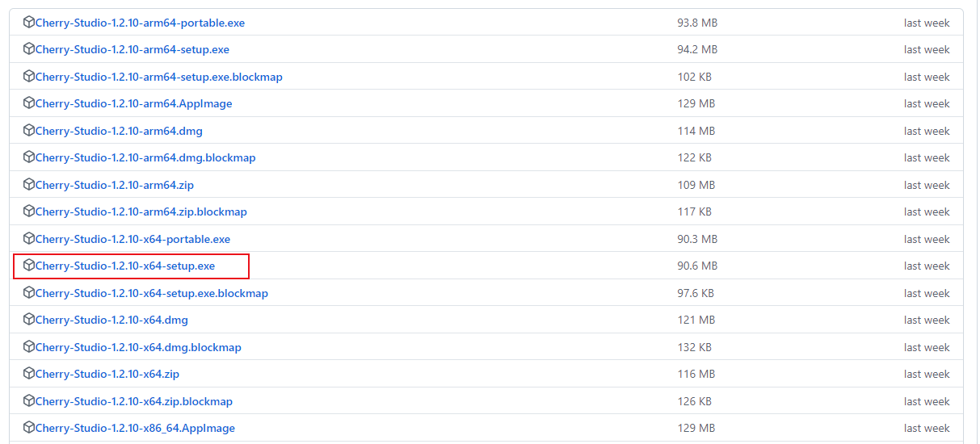Click package icon beside x86_64.AppImage

29,428
